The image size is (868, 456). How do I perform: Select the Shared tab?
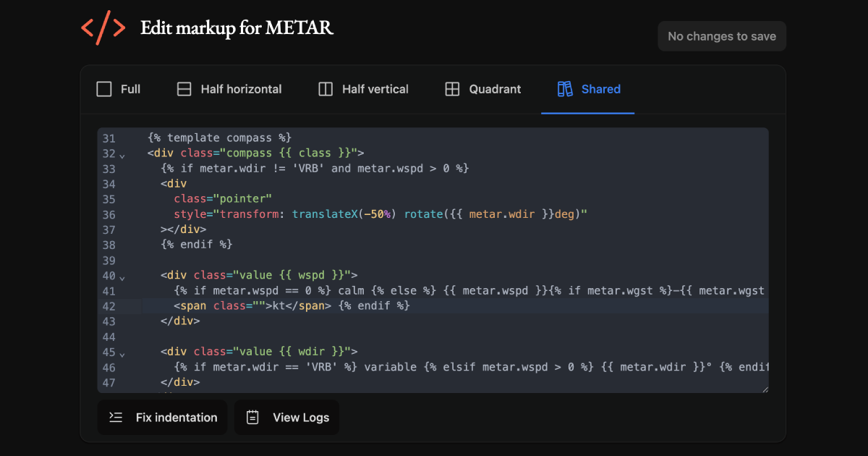click(x=588, y=89)
